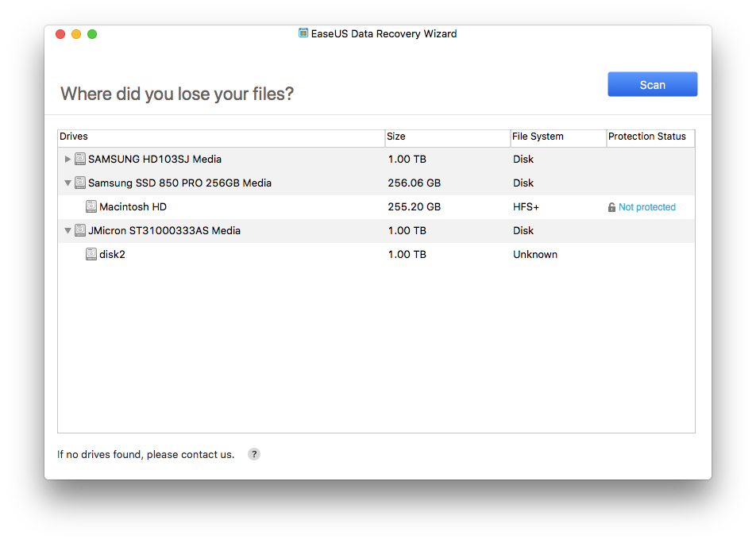This screenshot has width=756, height=543.
Task: Select the Macintosh HD volume row
Action: pos(376,206)
